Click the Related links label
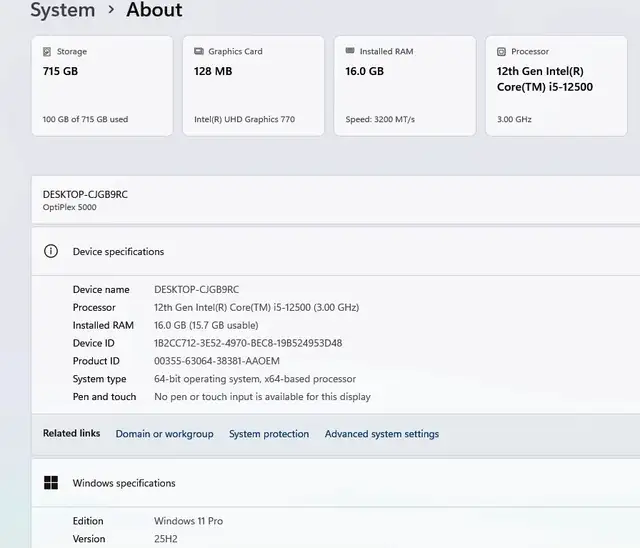The height and width of the screenshot is (548, 640). (x=71, y=433)
